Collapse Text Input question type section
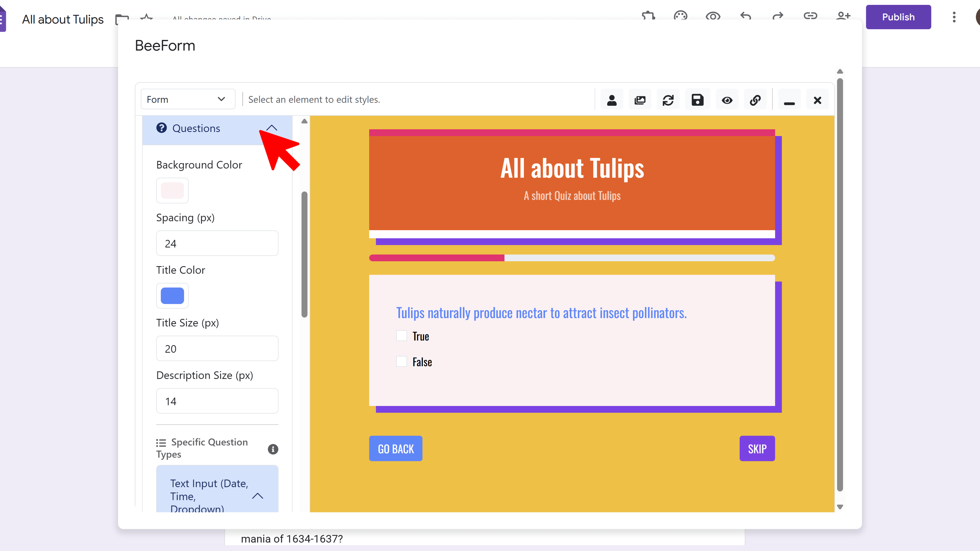This screenshot has width=980, height=551. [258, 496]
